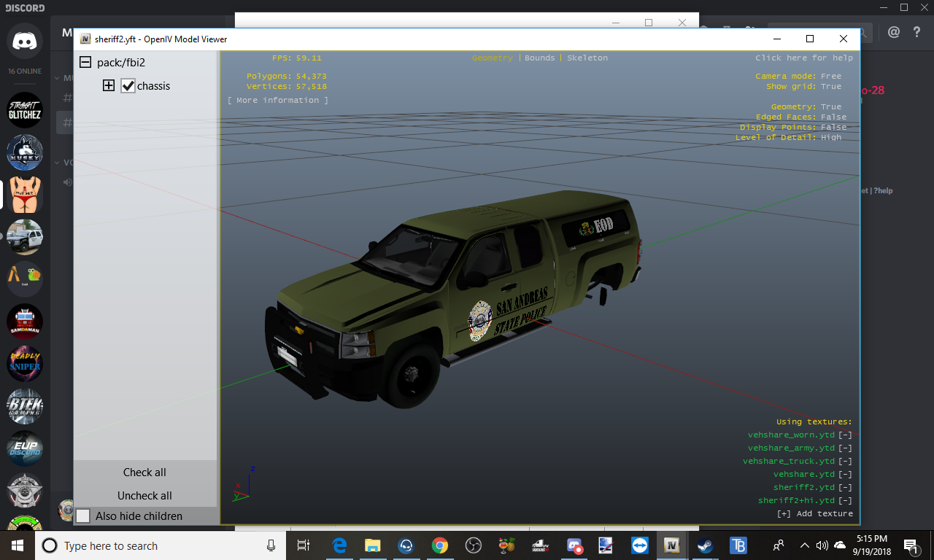Enable Also hide children checkbox
This screenshot has width=934, height=560.
click(83, 516)
